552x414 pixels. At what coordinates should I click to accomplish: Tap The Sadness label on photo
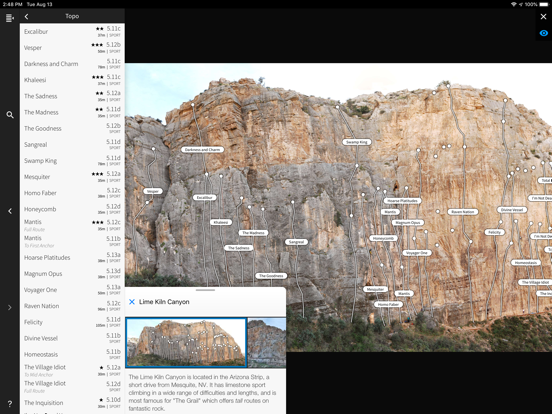pyautogui.click(x=239, y=248)
